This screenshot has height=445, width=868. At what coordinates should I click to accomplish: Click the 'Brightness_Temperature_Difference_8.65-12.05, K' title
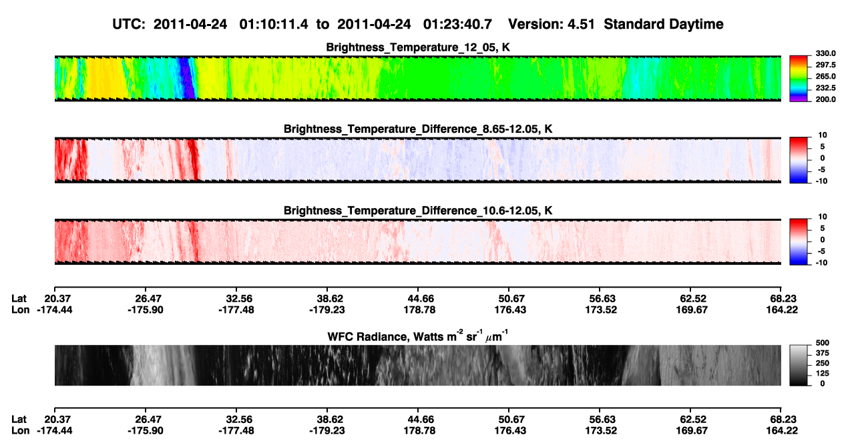(418, 129)
